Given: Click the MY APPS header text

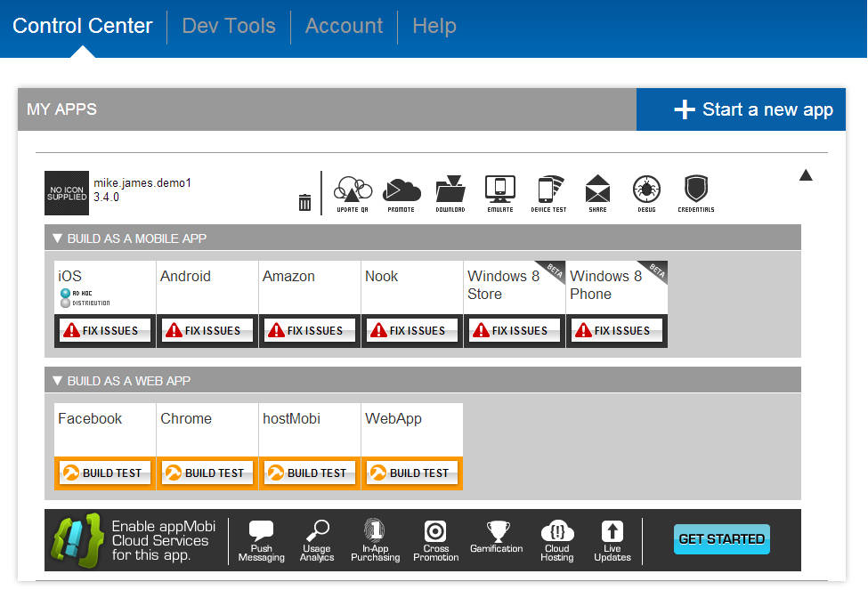Looking at the screenshot, I should [61, 109].
